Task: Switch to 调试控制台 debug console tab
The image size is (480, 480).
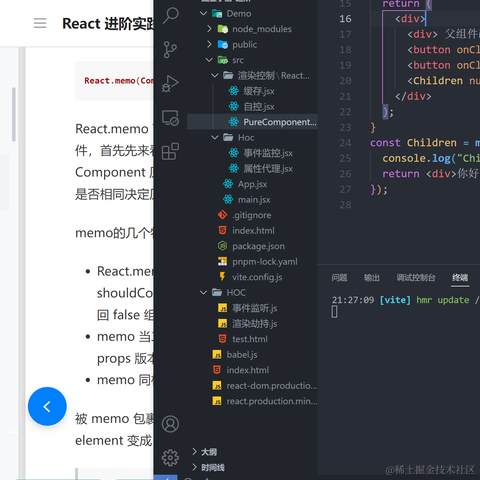Action: [x=416, y=278]
